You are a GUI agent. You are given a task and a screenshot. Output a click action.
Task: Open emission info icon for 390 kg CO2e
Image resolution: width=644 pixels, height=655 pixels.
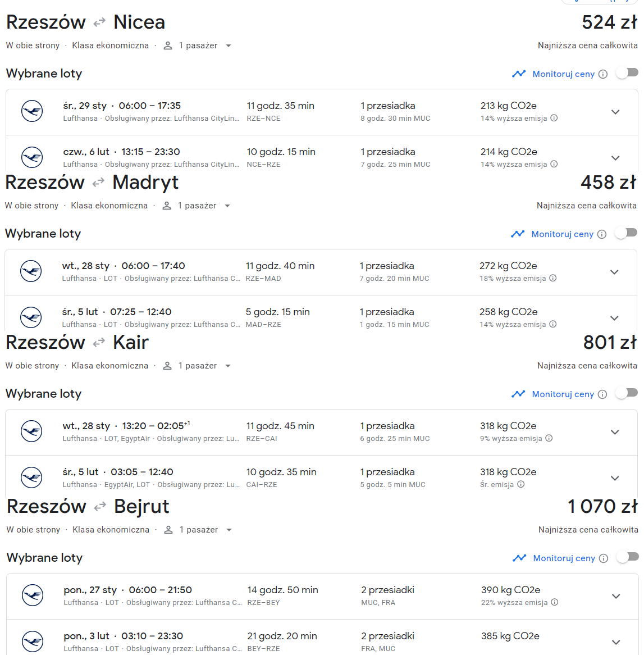(x=554, y=602)
